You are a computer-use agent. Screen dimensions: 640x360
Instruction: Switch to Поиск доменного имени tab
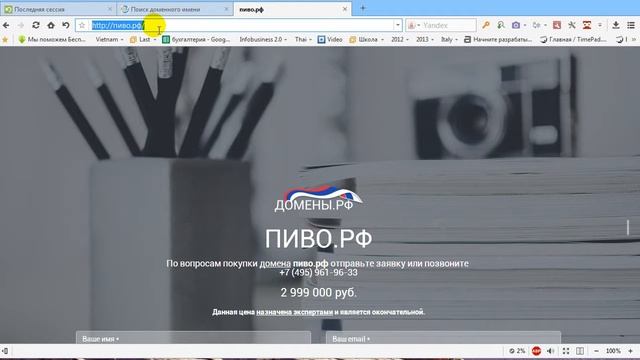[175, 9]
